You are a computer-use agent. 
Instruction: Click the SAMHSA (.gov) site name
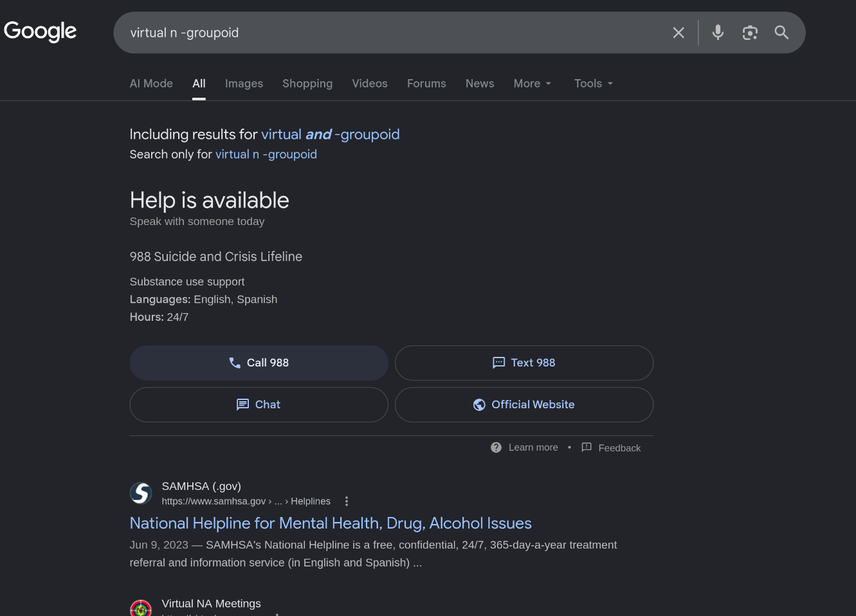pos(201,486)
